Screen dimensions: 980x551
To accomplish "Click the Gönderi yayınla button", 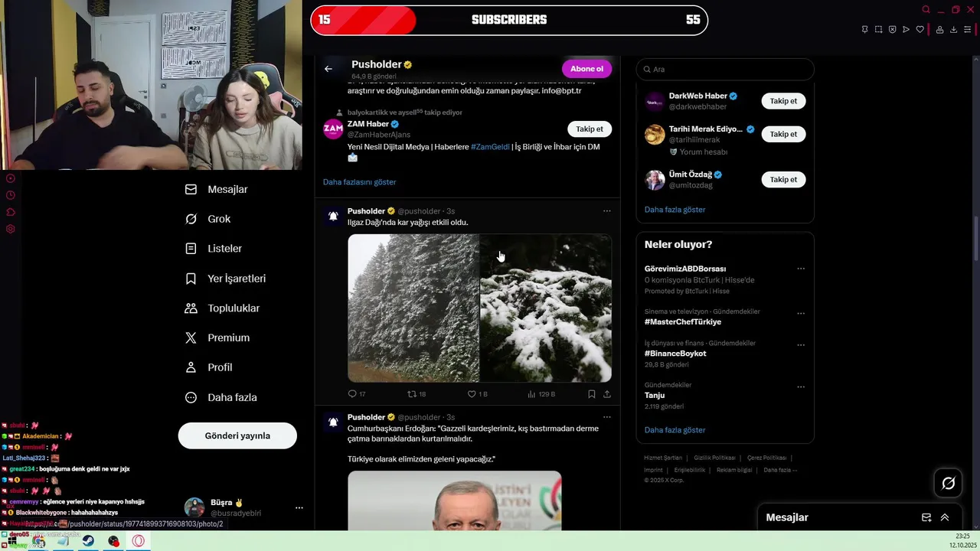I will (x=237, y=435).
